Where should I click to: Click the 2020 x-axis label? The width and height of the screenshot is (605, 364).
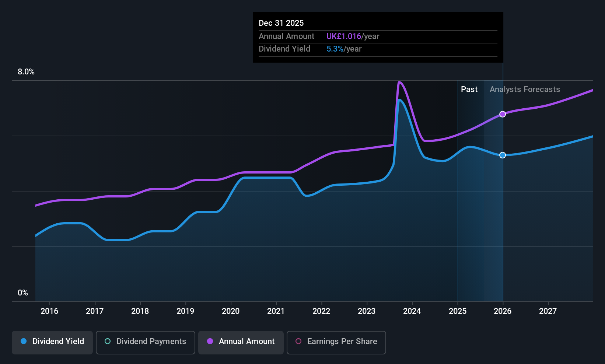(231, 311)
